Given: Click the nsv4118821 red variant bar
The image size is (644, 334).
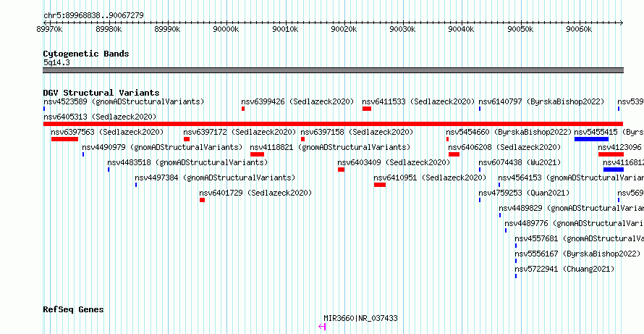Looking at the screenshot, I should coord(257,154).
